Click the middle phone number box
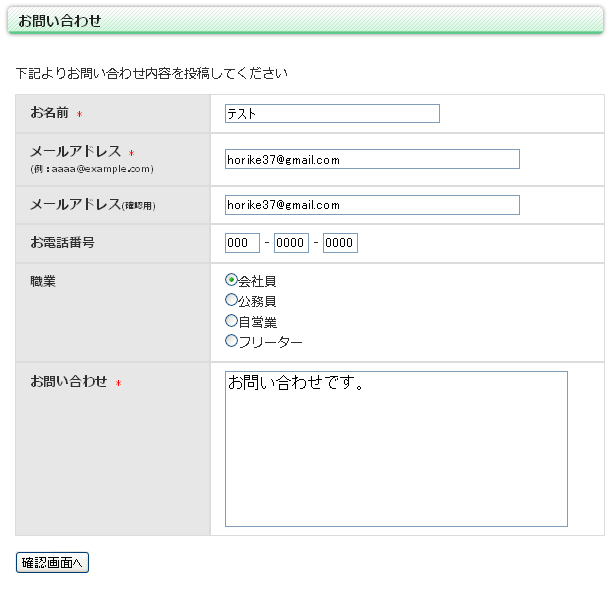Screen dimensions: 608x593 (x=291, y=244)
